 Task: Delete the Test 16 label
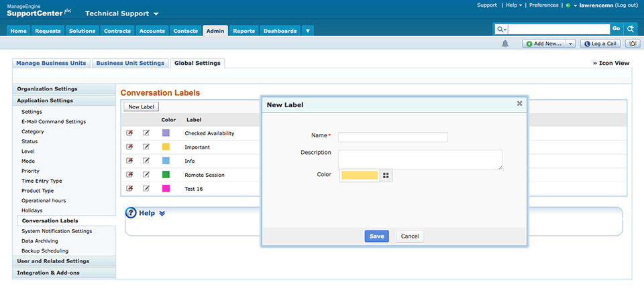[129, 189]
